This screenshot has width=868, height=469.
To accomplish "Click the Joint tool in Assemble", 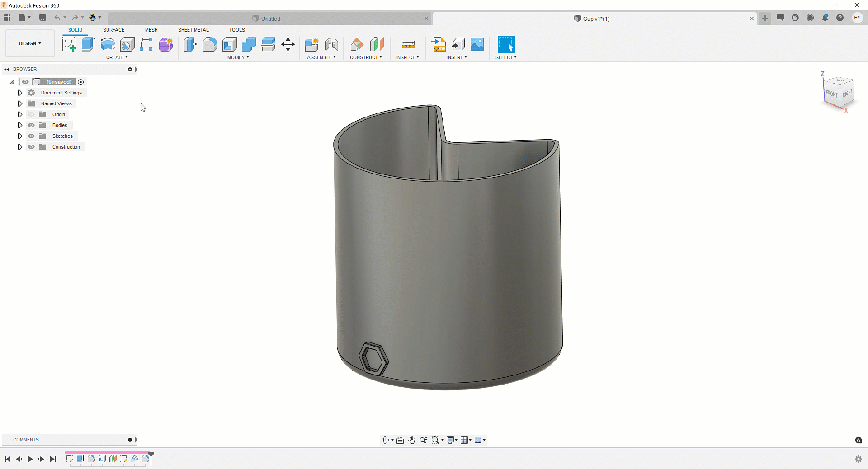I will [332, 44].
